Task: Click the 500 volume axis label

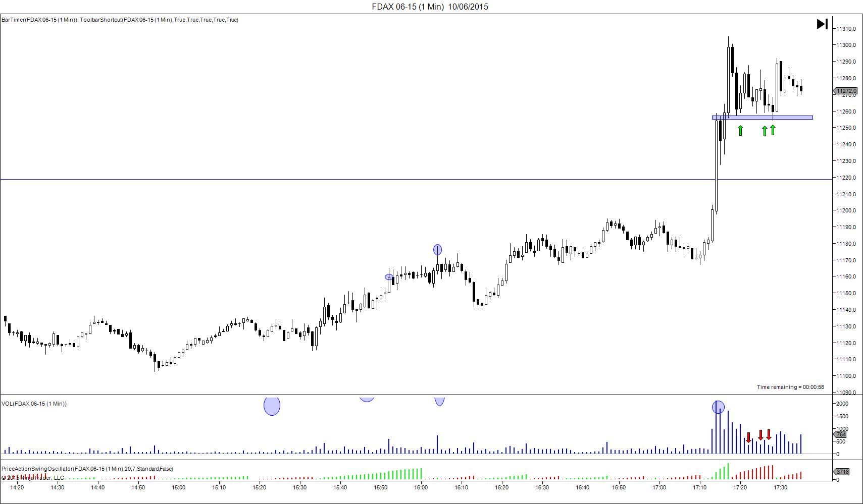Action: [841, 441]
